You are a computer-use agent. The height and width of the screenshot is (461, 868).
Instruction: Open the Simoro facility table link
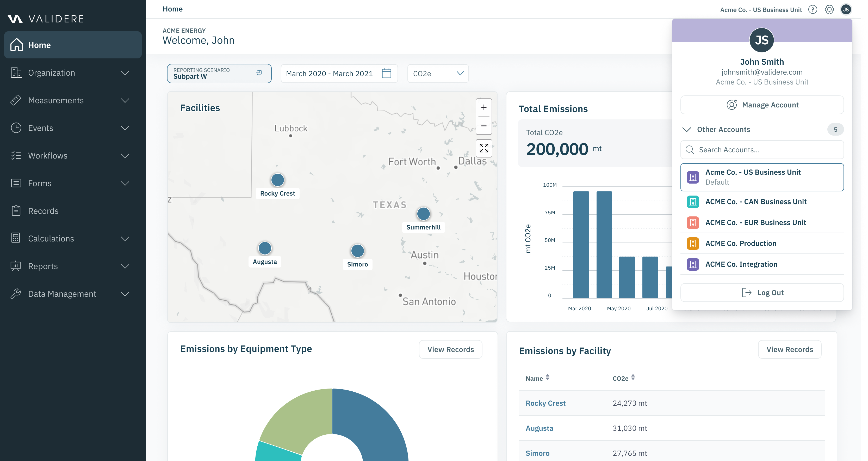(x=537, y=453)
